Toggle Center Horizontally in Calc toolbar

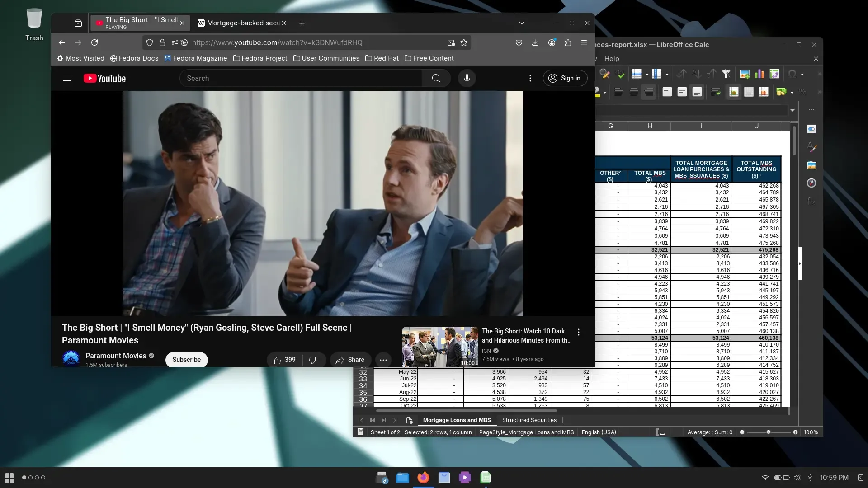click(633, 92)
